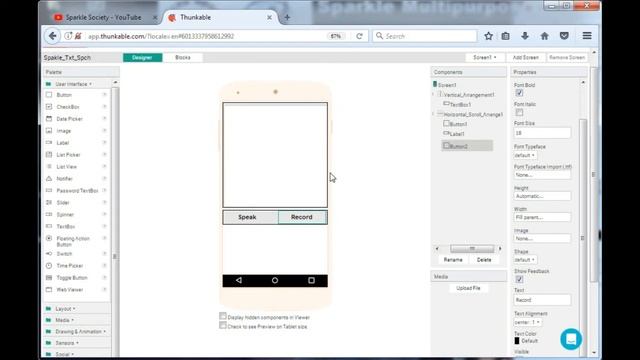Viewport: 640px width, 360px height.
Task: Open the Firefox hamburger menu
Action: (587, 36)
